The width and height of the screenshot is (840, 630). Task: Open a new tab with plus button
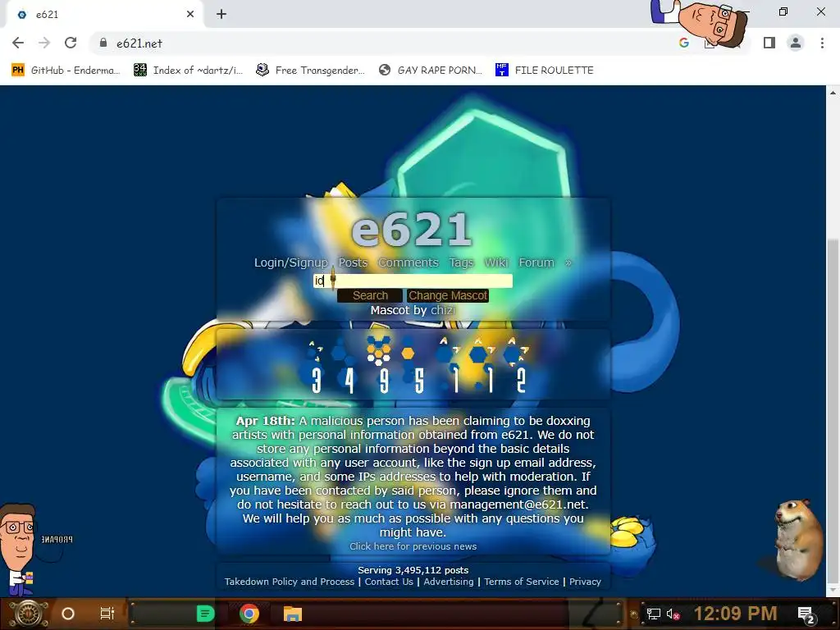coord(221,14)
